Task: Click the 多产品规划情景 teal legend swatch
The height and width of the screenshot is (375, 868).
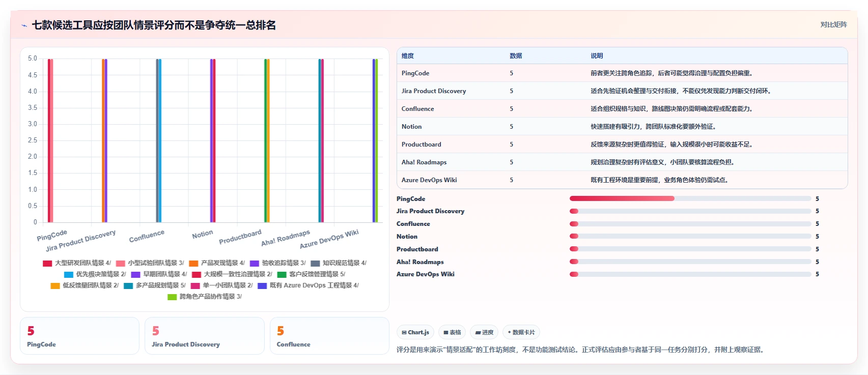Action: click(x=128, y=285)
